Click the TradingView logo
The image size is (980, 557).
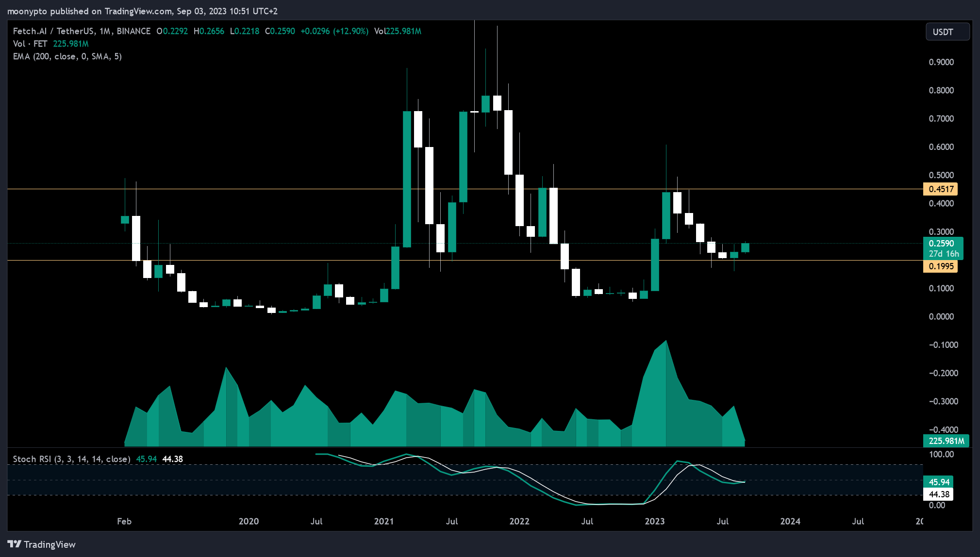(x=42, y=544)
